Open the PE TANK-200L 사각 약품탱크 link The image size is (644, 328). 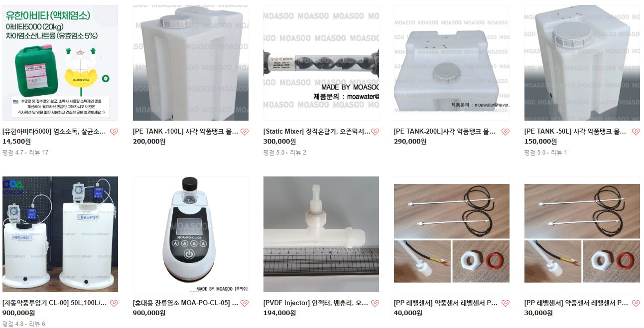point(445,132)
